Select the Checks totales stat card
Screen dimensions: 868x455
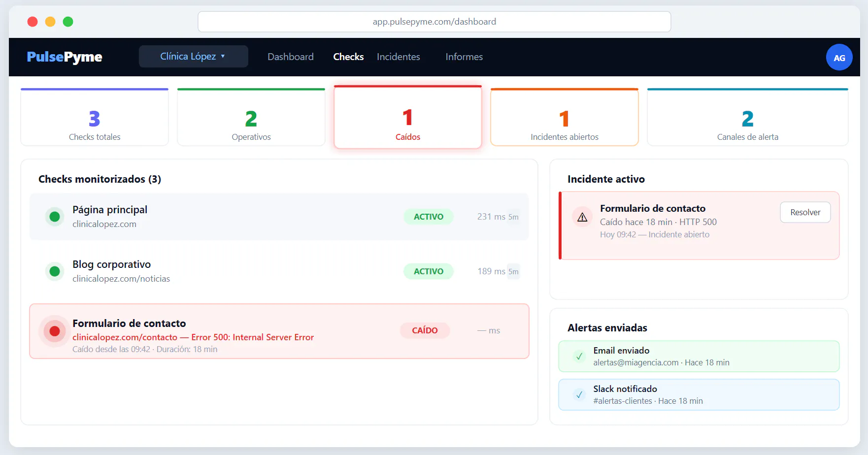[x=95, y=117]
